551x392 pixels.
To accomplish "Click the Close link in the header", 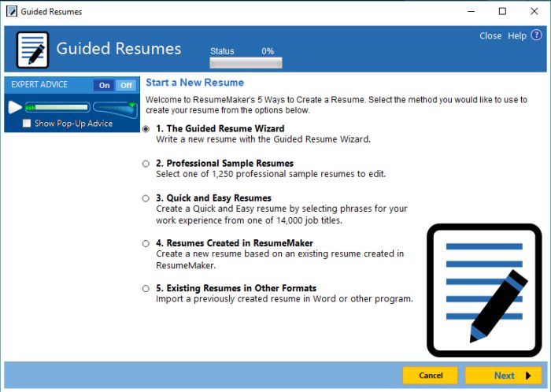I will pos(490,36).
